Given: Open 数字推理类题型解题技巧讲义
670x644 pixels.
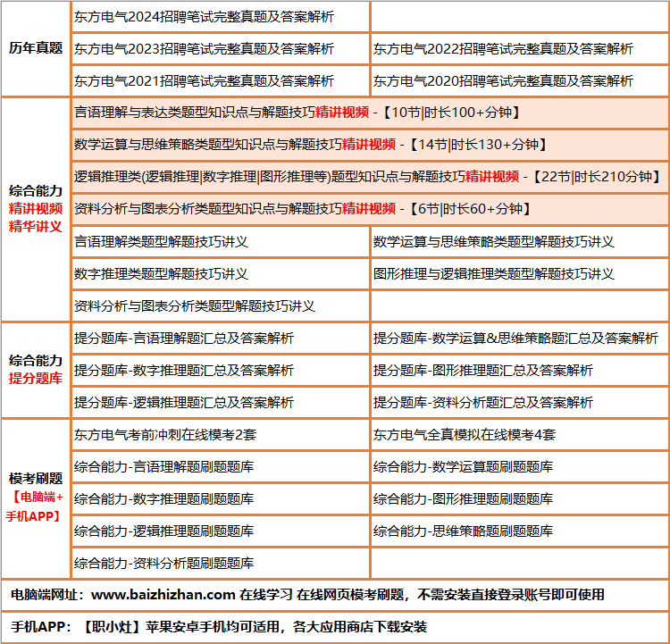Looking at the screenshot, I should tap(161, 274).
